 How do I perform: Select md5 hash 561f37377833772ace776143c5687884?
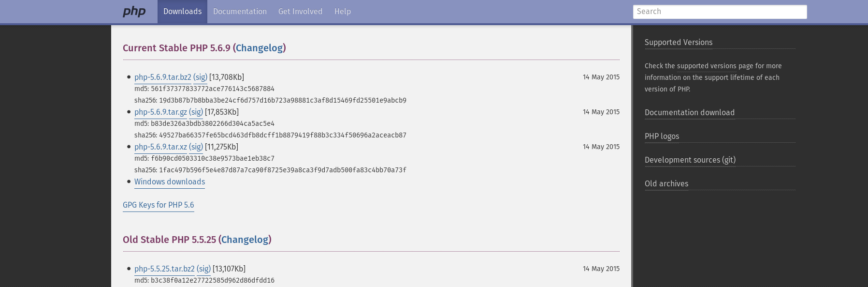coord(213,89)
